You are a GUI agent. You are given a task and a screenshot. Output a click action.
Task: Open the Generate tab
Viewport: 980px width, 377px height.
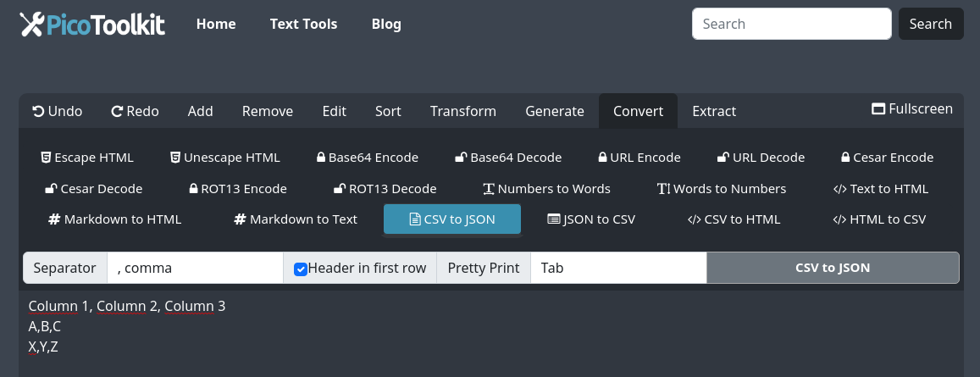tap(555, 111)
